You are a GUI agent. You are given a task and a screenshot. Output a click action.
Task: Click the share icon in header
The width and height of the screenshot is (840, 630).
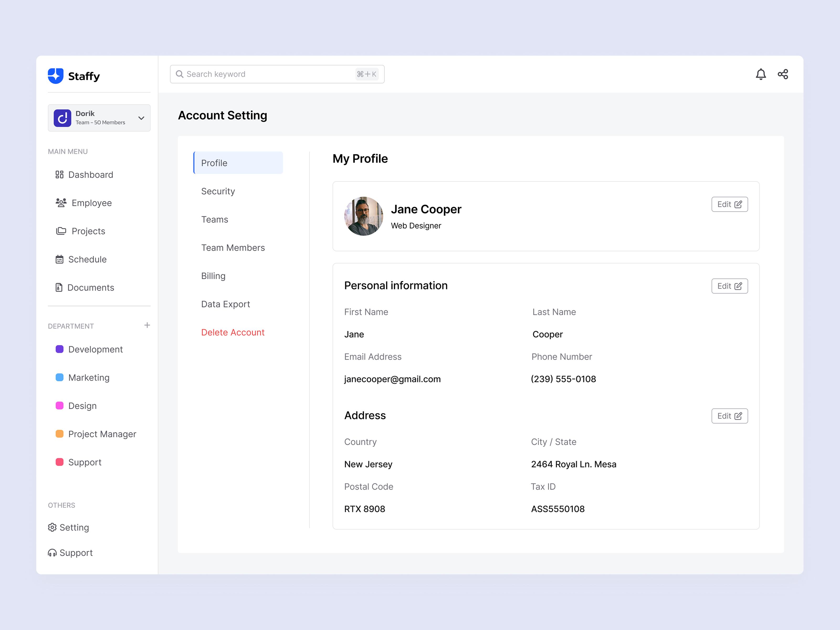tap(783, 74)
